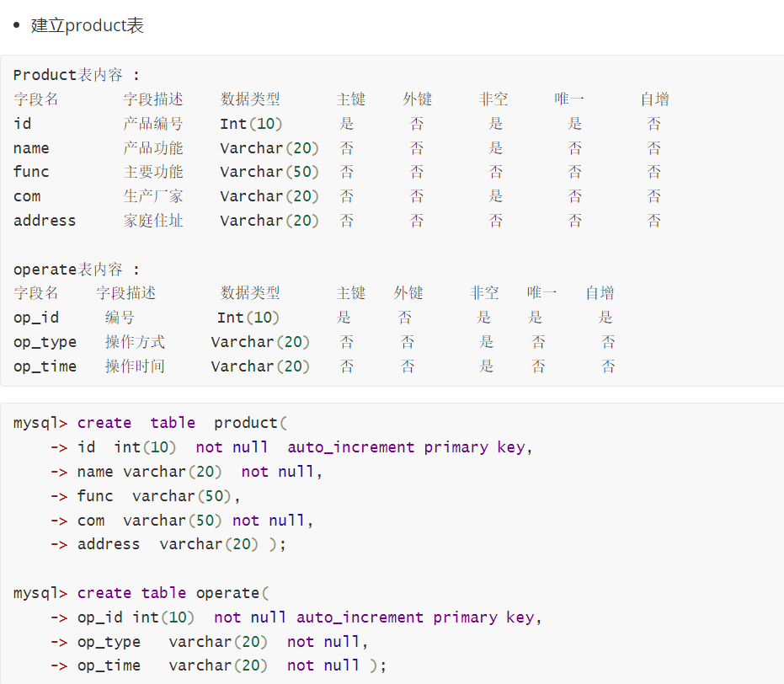784x684 pixels.
Task: Click the 'func varchar(50),' code line
Action: (x=145, y=496)
